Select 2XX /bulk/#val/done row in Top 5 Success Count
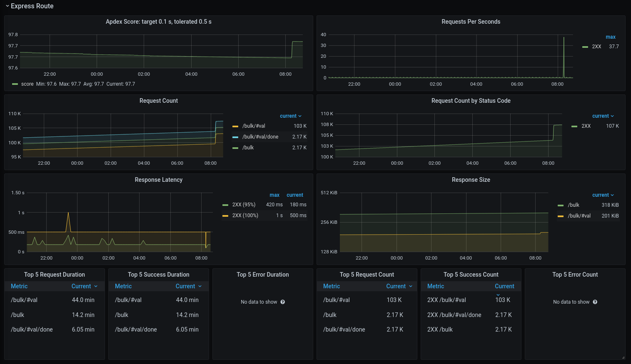 click(x=454, y=315)
